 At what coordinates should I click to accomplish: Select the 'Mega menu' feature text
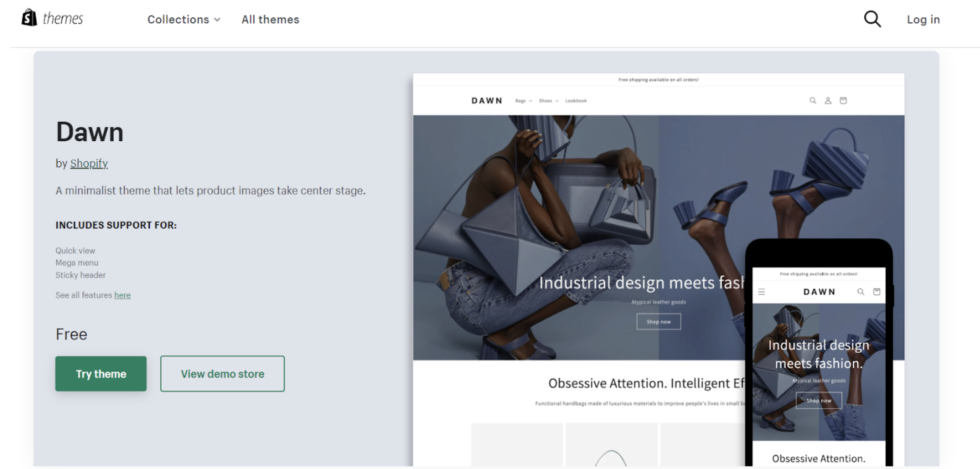click(x=77, y=263)
